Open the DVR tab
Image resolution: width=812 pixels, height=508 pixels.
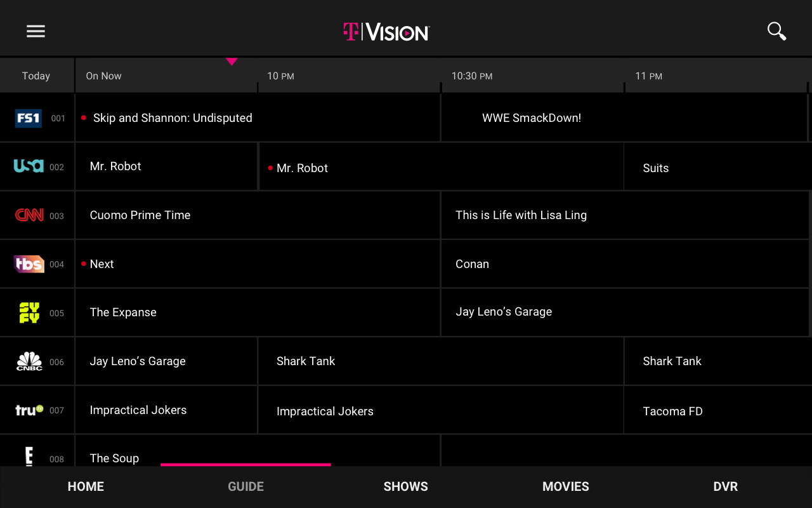tap(726, 486)
